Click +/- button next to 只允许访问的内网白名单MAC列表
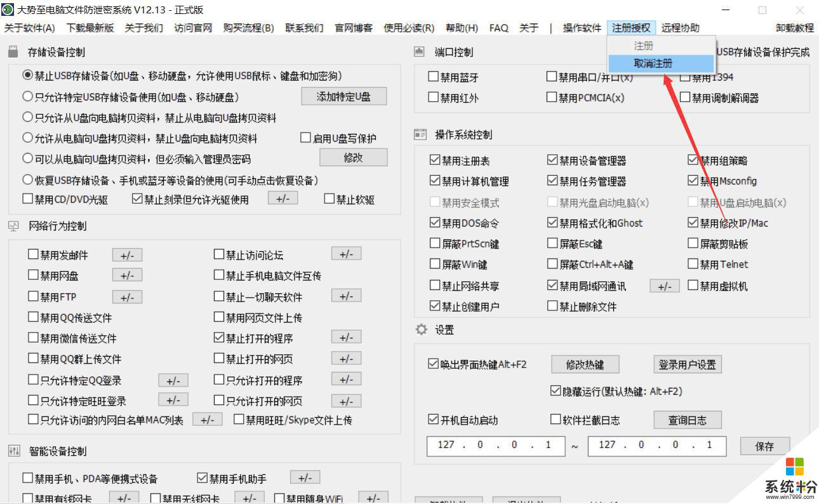 (207, 420)
